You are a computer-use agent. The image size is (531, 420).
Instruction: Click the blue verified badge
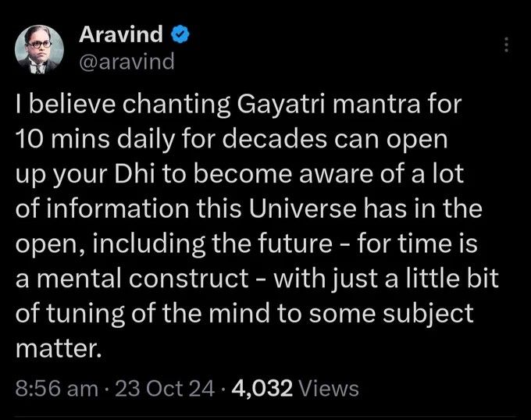click(x=180, y=35)
